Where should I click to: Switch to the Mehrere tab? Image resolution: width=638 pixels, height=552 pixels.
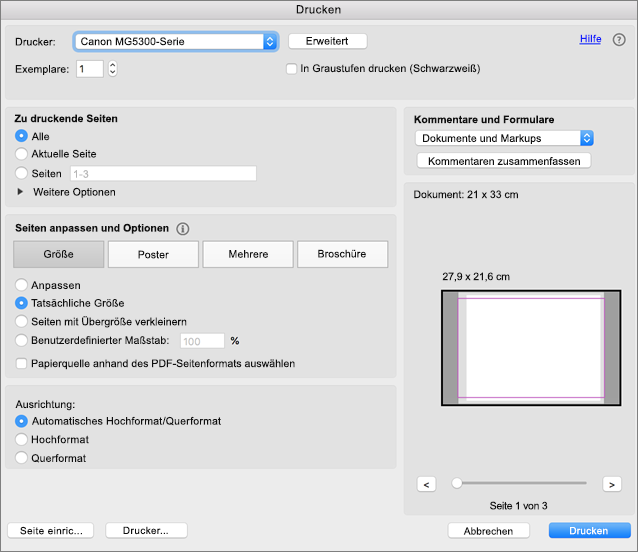click(x=248, y=254)
